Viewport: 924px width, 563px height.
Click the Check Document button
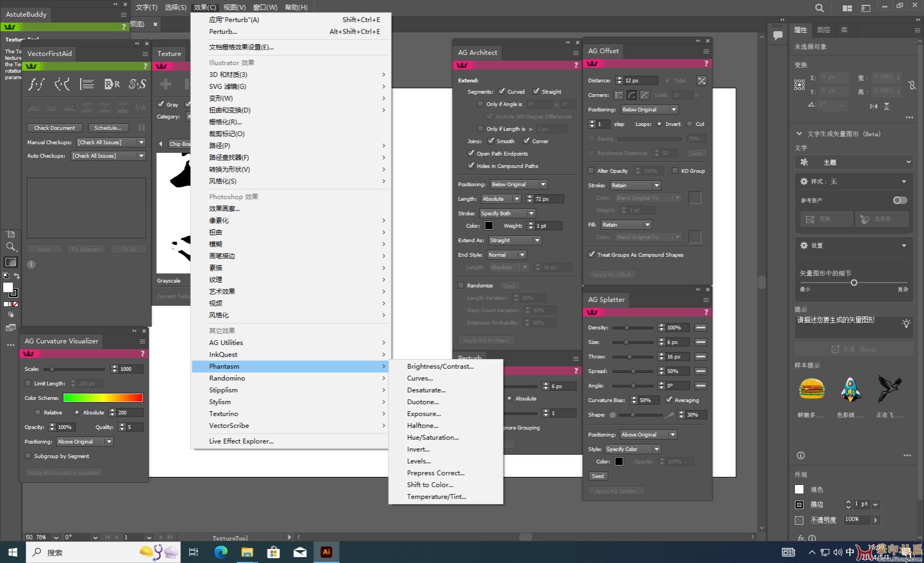point(55,128)
